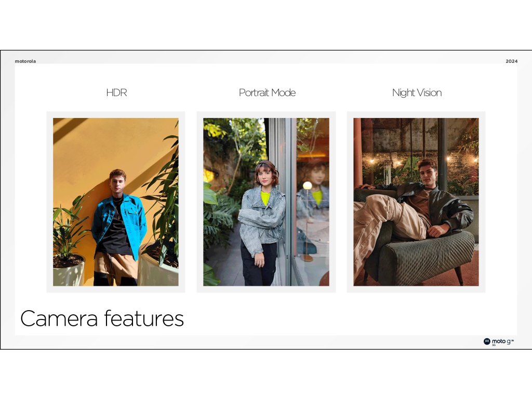The width and height of the screenshot is (532, 399).
Task: Select the Portrait Mode heading
Action: coord(267,92)
